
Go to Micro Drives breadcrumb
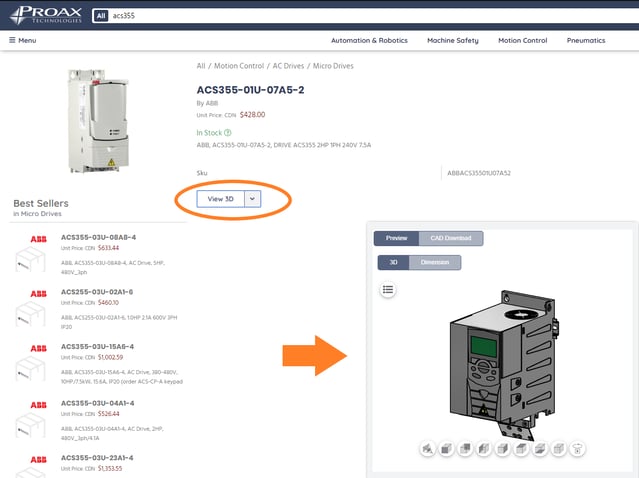click(x=333, y=66)
